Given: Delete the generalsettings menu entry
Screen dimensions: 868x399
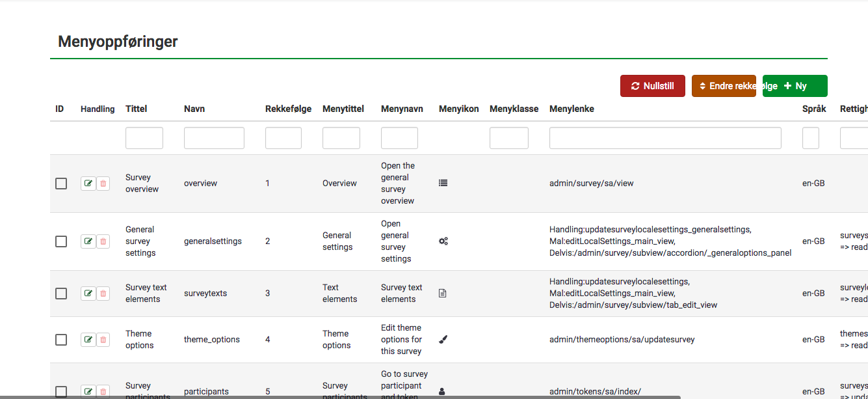Looking at the screenshot, I should [x=103, y=241].
